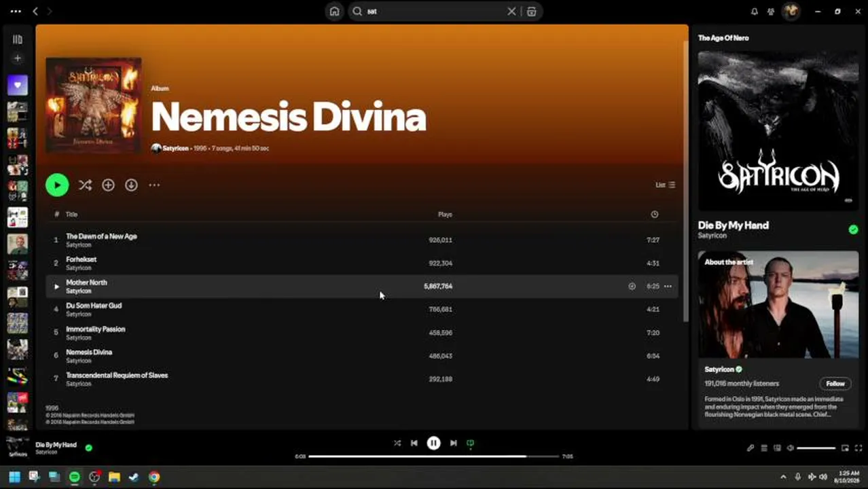Viewport: 868px width, 489px height.
Task: Open the Windows Start menu
Action: (x=14, y=477)
